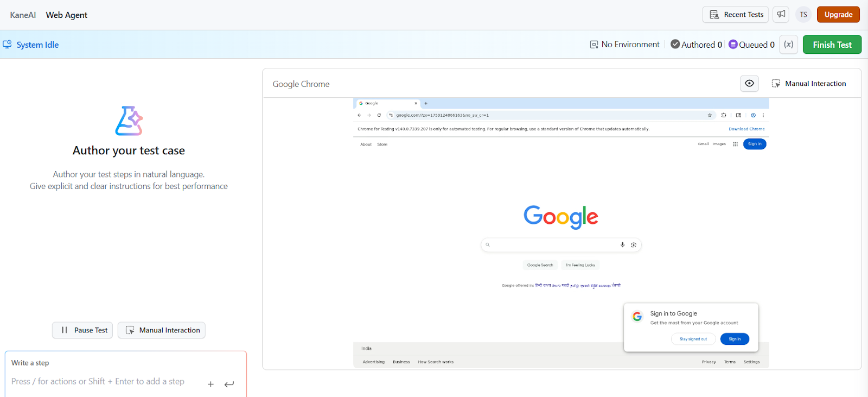Open the Privacy footer link

pos(709,362)
